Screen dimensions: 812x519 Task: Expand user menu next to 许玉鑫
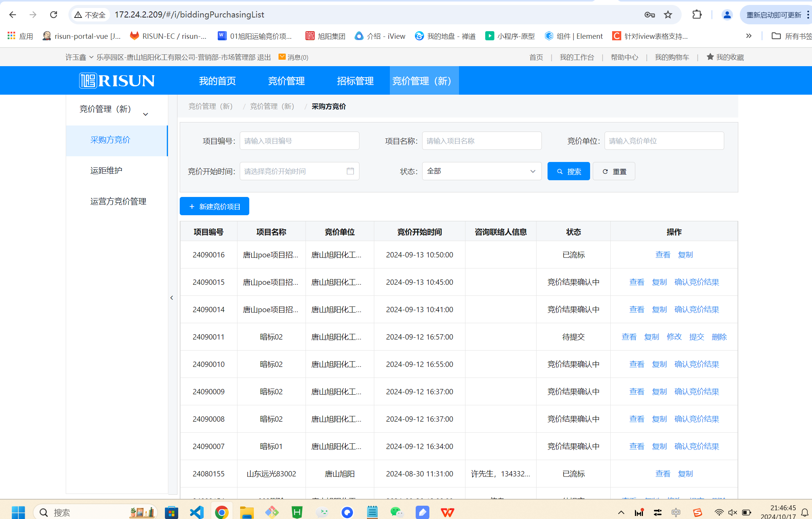point(92,57)
